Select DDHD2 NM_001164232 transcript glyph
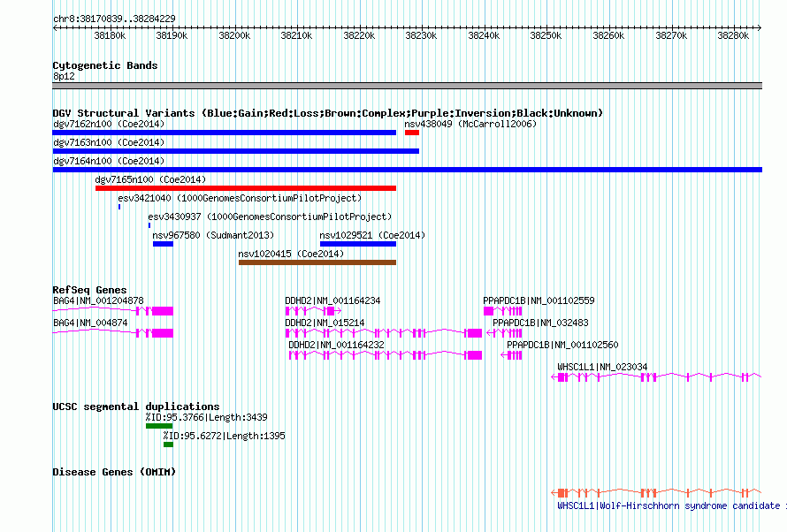The image size is (787, 532). tap(386, 355)
